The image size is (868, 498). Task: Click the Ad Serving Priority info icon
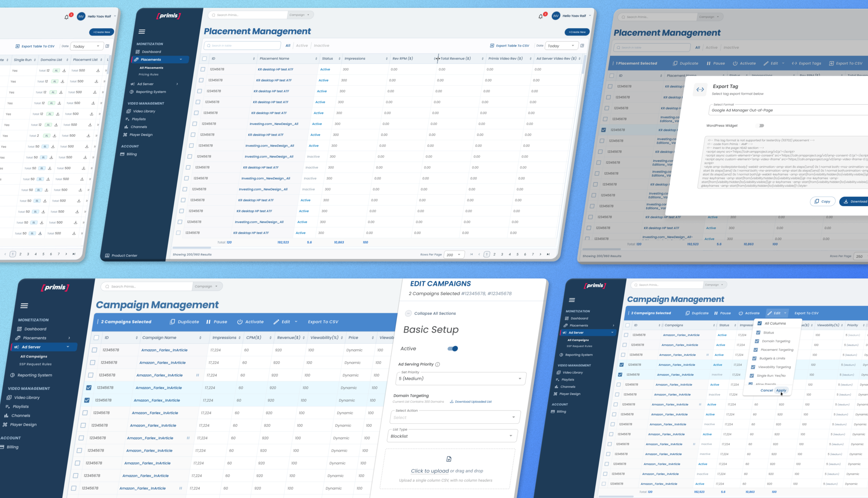click(437, 365)
